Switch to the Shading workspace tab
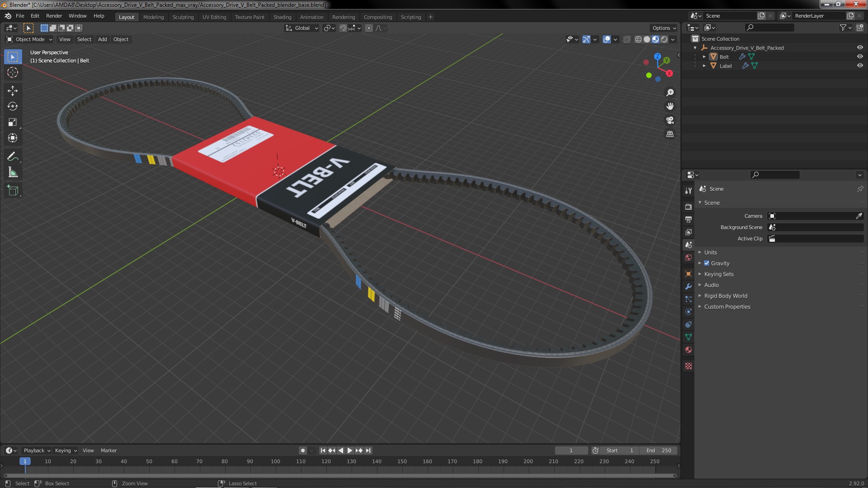Screen dimensions: 868x488 282,17
